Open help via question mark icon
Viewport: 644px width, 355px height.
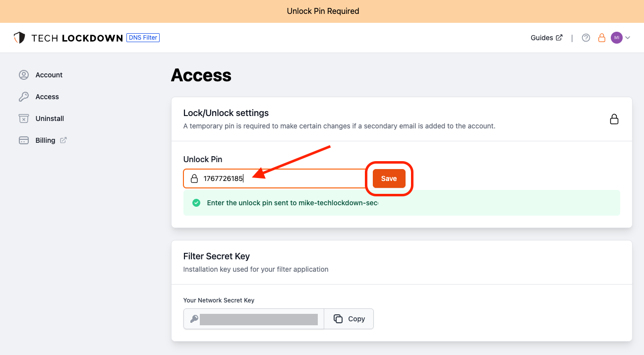(x=586, y=38)
